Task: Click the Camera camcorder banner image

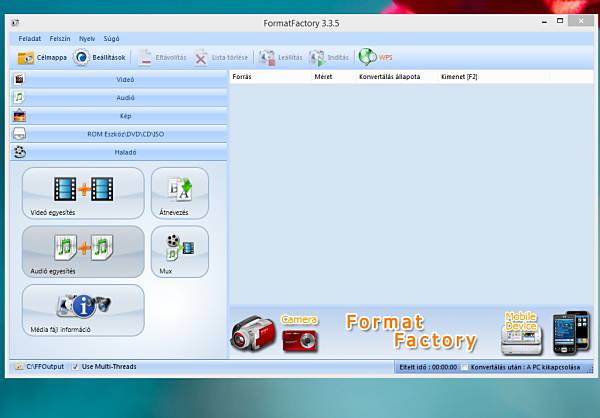Action: pyautogui.click(x=253, y=333)
